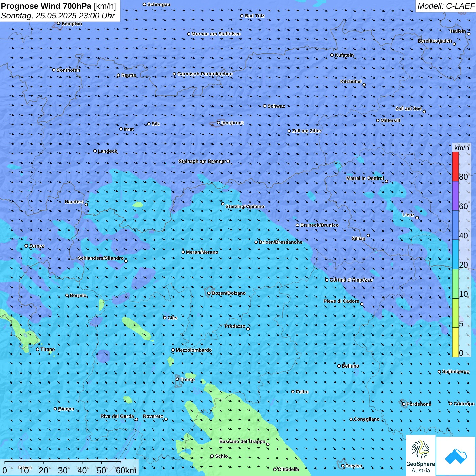Click the 'Steinach am Brenner' label
476x476 pixels.
tap(202, 161)
